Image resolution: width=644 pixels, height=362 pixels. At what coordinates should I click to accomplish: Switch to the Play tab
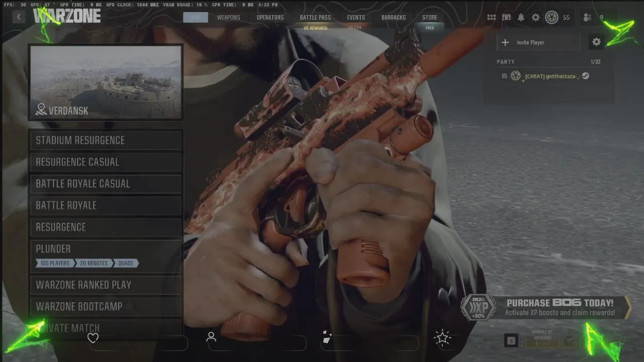click(195, 17)
